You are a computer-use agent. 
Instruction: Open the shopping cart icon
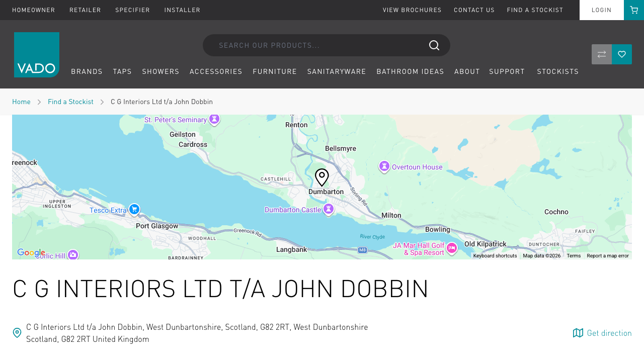pos(634,10)
